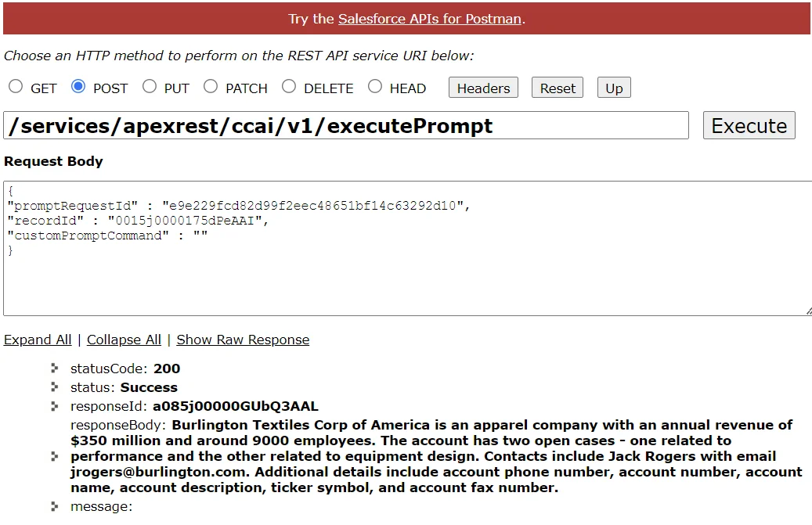This screenshot has width=812, height=525.
Task: Select the GET radio button
Action: click(x=16, y=88)
